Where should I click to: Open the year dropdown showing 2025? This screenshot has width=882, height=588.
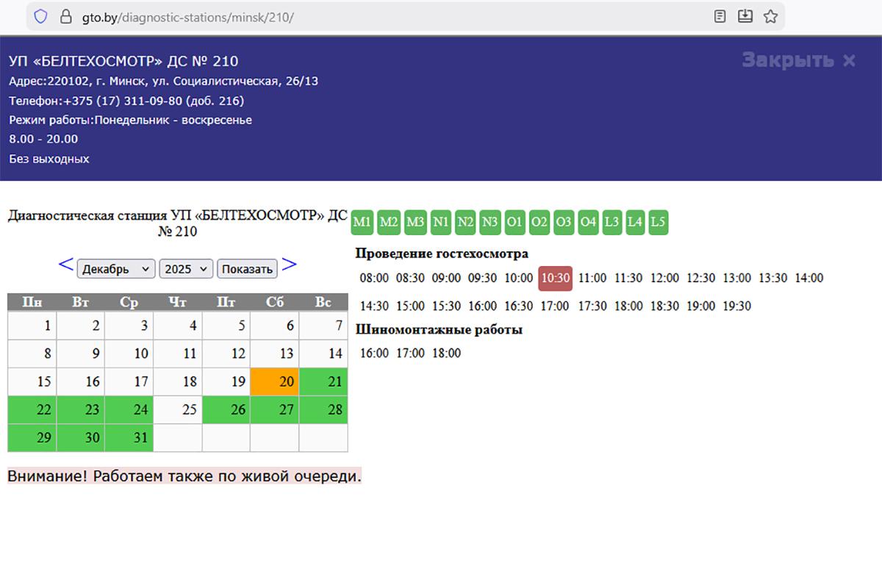186,269
